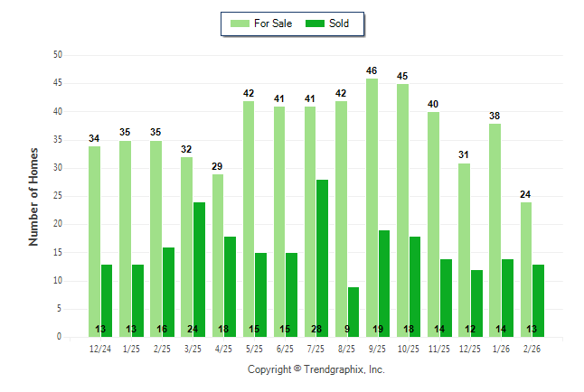Click the 2/26 x-axis month label
The width and height of the screenshot is (584, 392).
[532, 349]
